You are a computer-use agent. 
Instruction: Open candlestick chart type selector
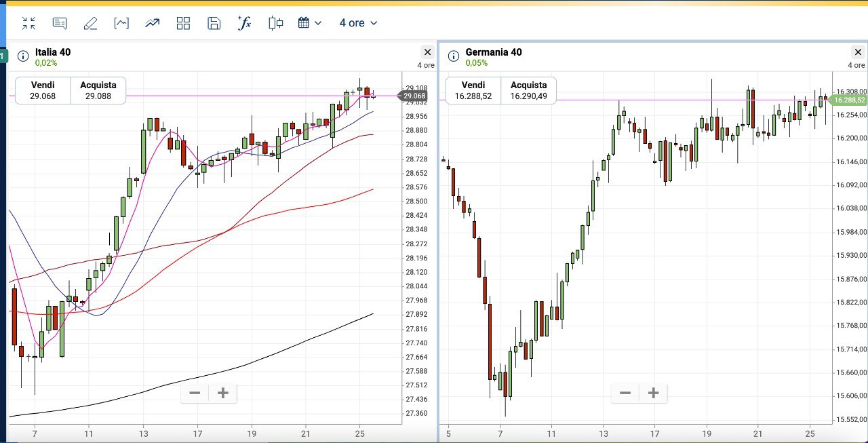pyautogui.click(x=275, y=23)
